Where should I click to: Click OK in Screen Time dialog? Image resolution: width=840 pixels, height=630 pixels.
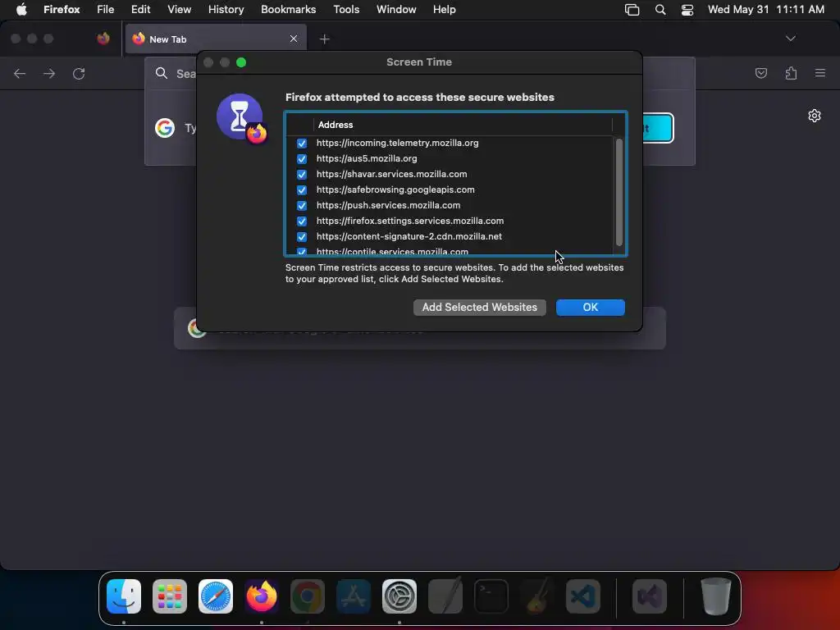(x=590, y=308)
